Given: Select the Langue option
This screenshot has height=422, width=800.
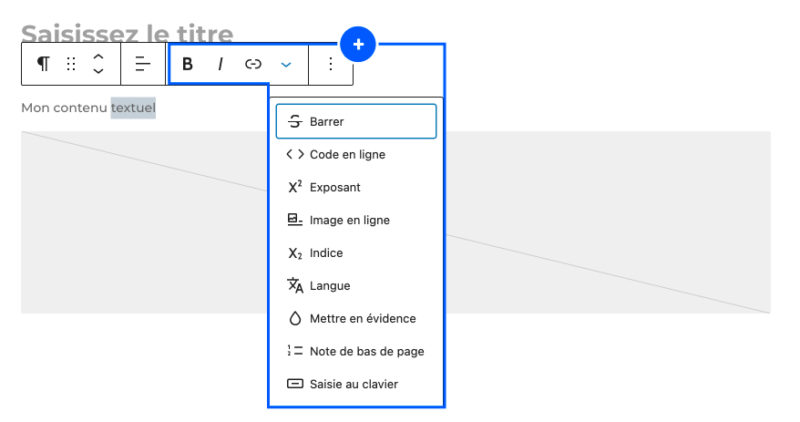Looking at the screenshot, I should 356,285.
